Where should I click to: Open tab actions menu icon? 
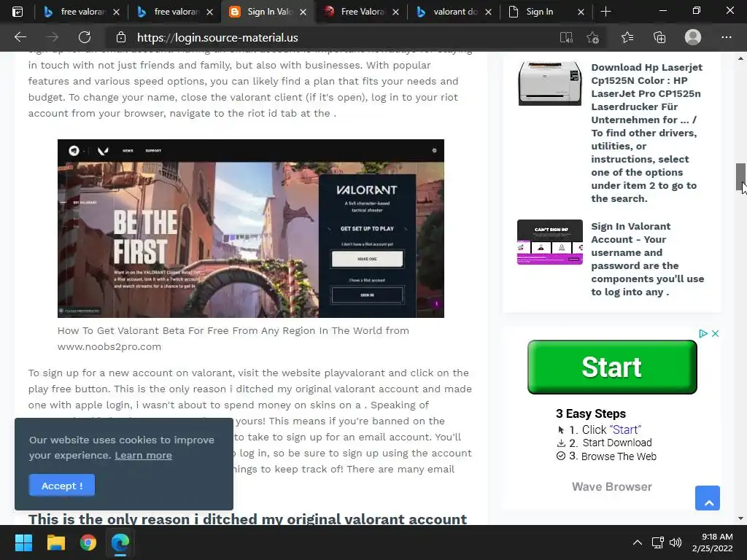(x=18, y=12)
